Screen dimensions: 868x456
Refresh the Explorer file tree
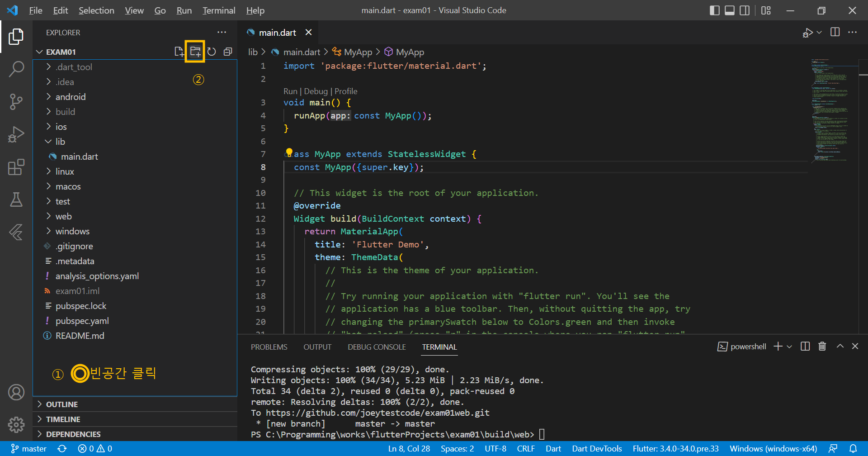click(212, 52)
